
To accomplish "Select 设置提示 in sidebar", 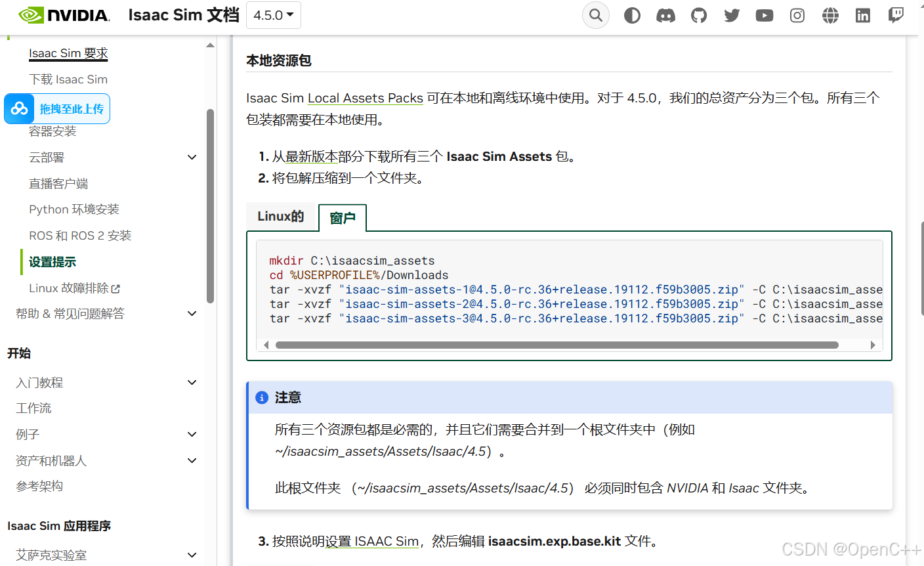I will [x=52, y=262].
